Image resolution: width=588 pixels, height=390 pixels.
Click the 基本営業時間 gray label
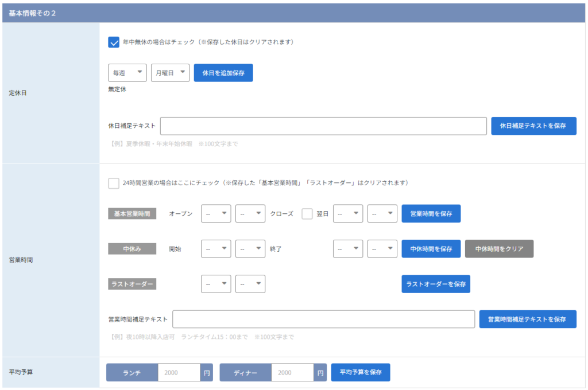[133, 213]
